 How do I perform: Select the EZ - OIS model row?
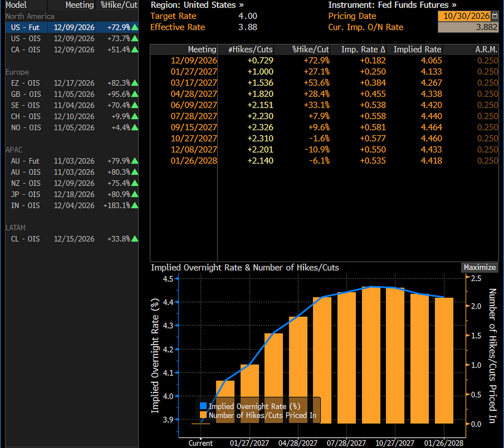72,83
